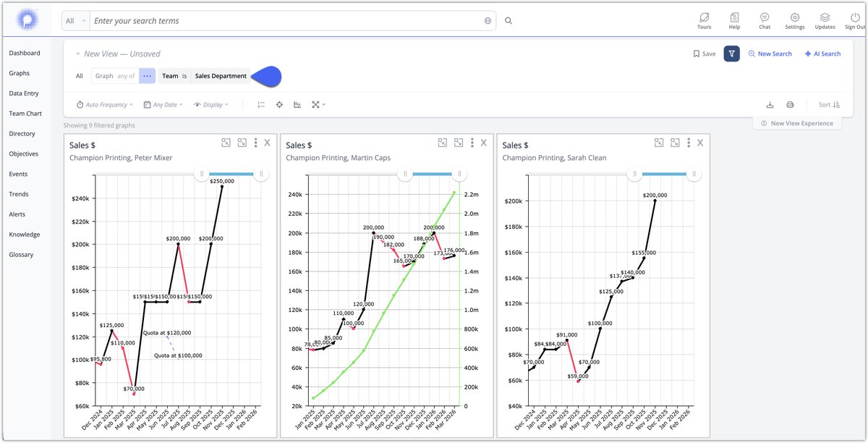Click the Graph any of filter
The height and width of the screenshot is (443, 868).
[115, 76]
